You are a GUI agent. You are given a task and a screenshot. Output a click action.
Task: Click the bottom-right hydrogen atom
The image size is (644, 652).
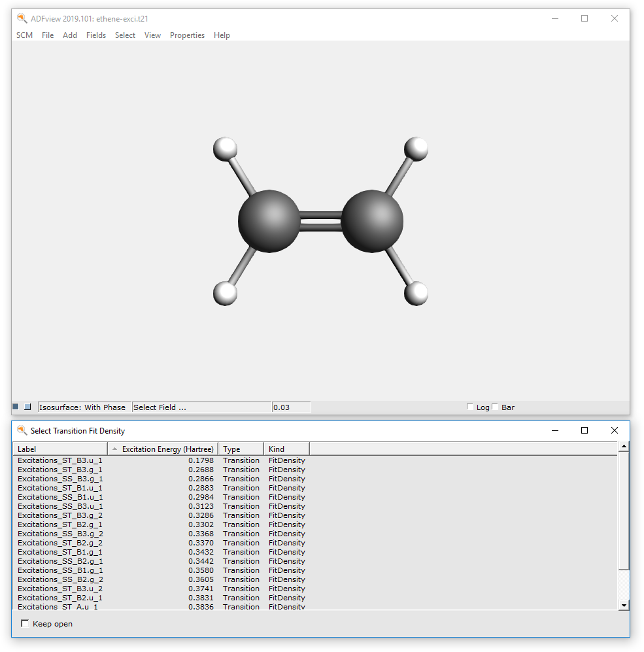pyautogui.click(x=416, y=294)
